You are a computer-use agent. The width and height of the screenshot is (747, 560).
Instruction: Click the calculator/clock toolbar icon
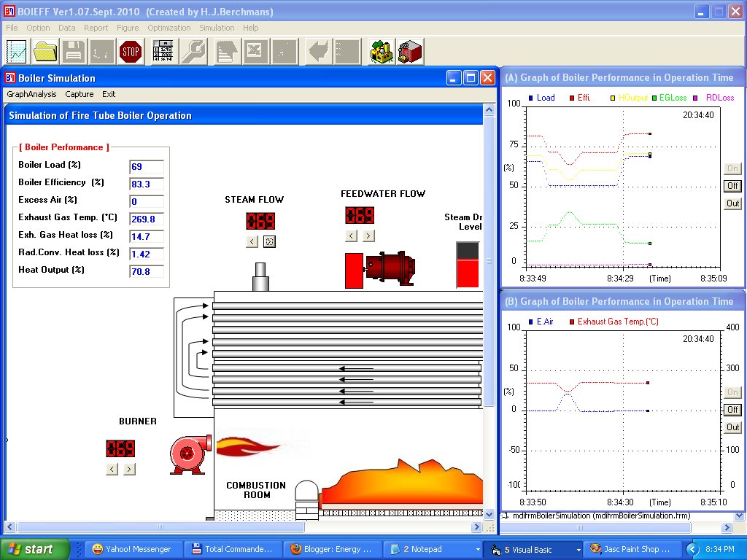click(162, 51)
